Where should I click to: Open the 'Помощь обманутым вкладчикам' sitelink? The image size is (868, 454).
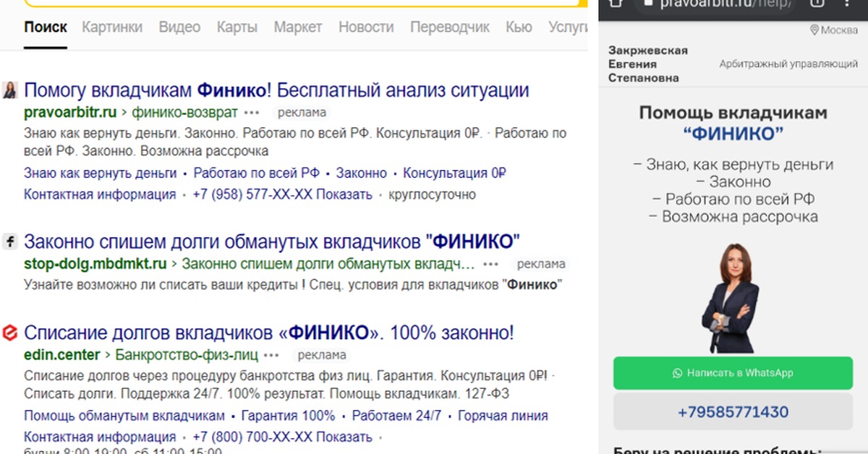[124, 416]
